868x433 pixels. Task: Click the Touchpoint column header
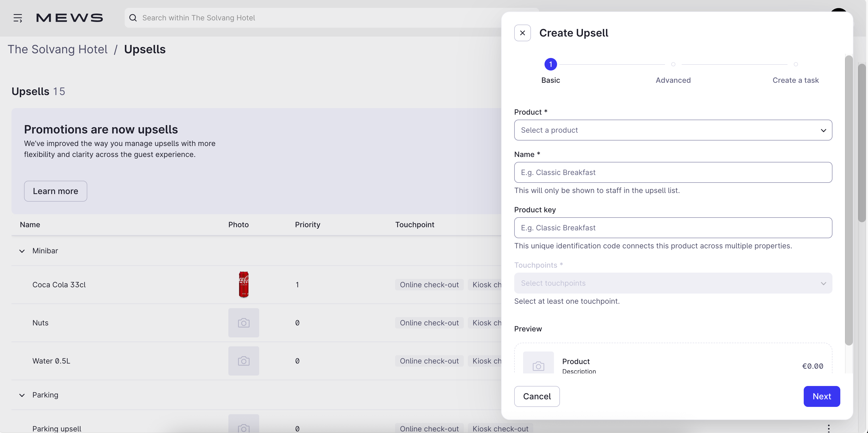click(414, 225)
